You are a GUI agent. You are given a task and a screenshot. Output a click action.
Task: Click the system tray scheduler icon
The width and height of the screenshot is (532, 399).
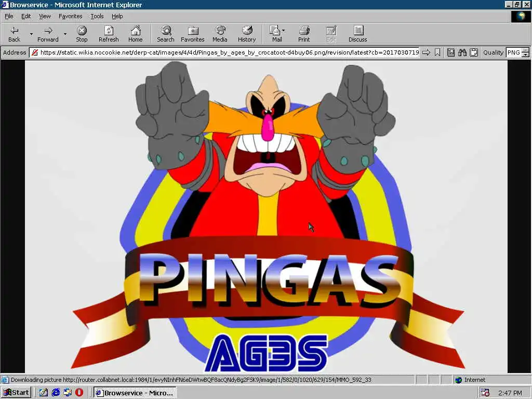tap(485, 393)
